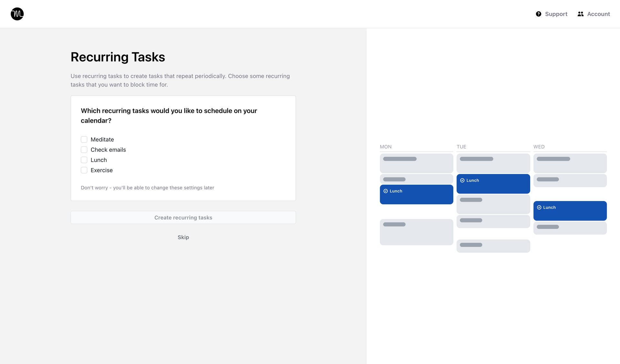Click the check icon on Tuesday's Lunch card
Image resolution: width=620 pixels, height=364 pixels.
coord(463,180)
